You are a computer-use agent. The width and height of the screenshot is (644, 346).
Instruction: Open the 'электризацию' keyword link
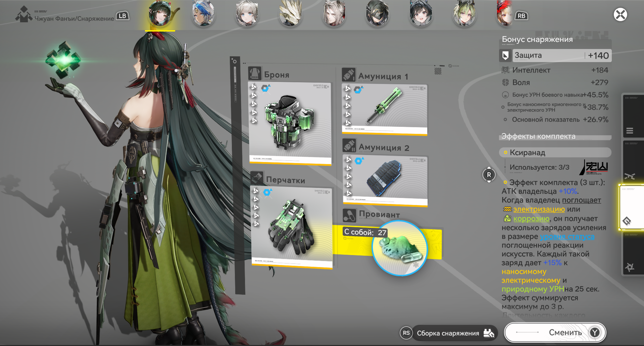click(539, 209)
